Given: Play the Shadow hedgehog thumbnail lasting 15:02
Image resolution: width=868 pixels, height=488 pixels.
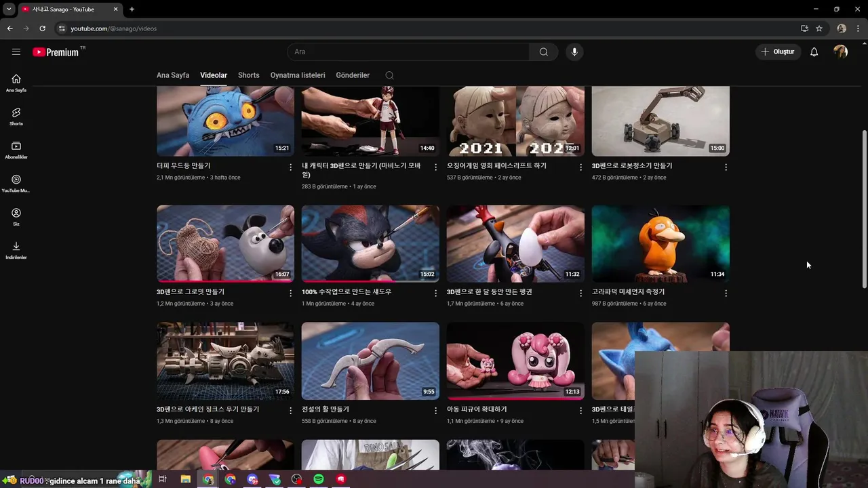Looking at the screenshot, I should coord(370,243).
